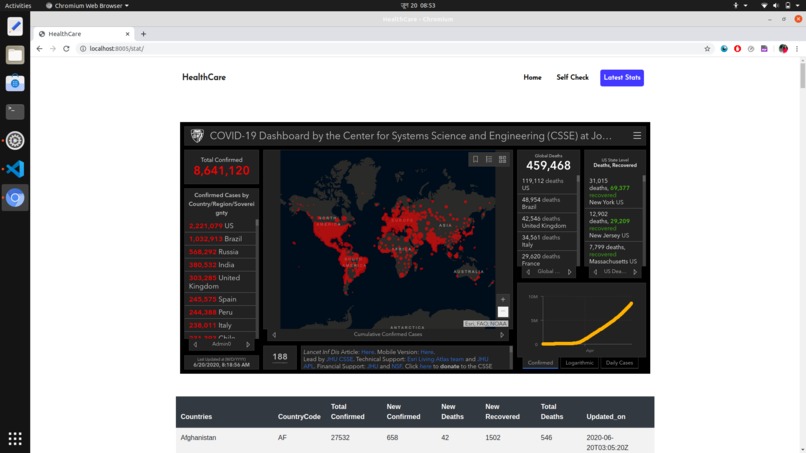Screen dimensions: 806x453
Task: Open a new browser tab
Action: pos(143,34)
